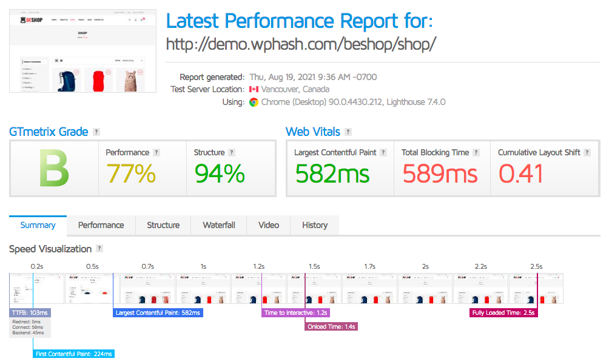Go to the Video tab
Screen dimensions: 609x364
point(269,225)
